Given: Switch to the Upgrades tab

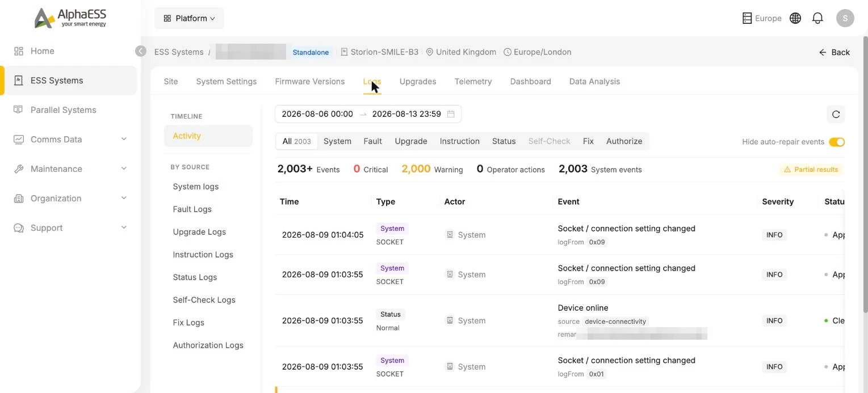Looking at the screenshot, I should click(x=418, y=82).
